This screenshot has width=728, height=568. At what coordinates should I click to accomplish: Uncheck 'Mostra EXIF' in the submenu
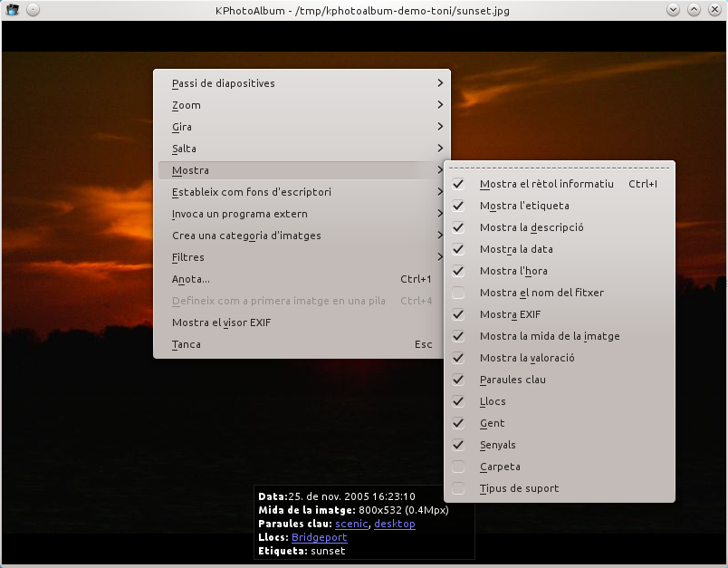pos(459,314)
